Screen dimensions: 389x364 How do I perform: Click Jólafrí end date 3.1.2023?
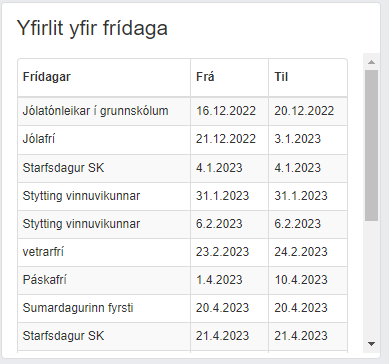(x=297, y=139)
